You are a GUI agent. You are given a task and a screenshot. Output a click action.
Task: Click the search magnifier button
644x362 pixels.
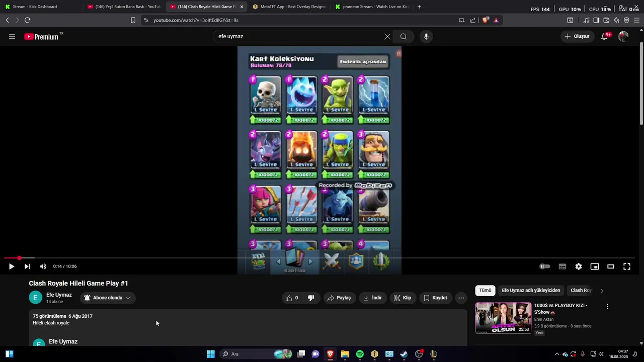(404, 36)
